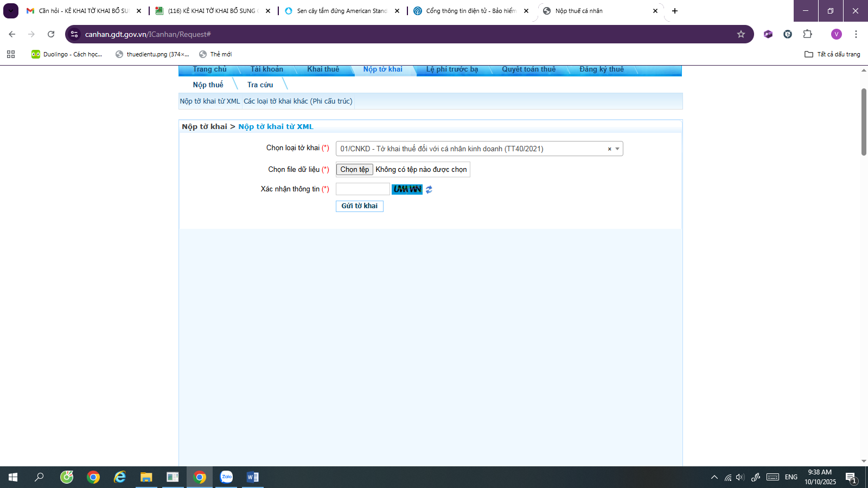Image resolution: width=868 pixels, height=488 pixels.
Task: Switch to Quyết toán thuế menu
Action: (x=528, y=69)
